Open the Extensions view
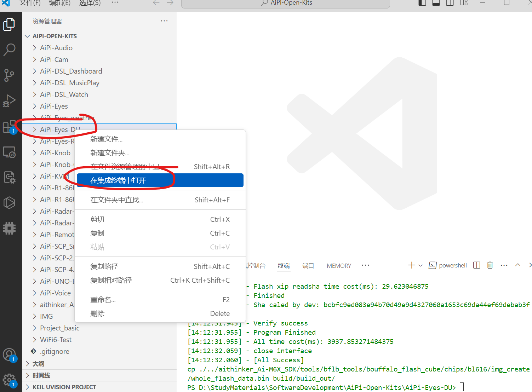The width and height of the screenshot is (532, 392). point(9,127)
